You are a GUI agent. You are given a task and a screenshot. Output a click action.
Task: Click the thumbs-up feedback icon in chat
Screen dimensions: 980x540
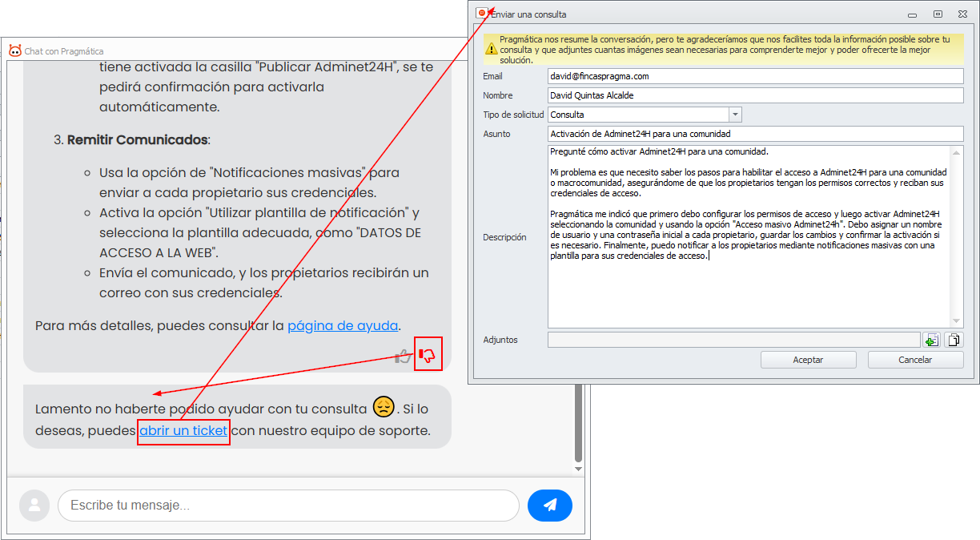point(404,356)
